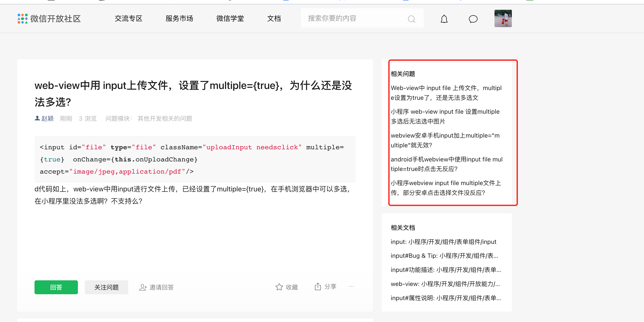Viewport: 644px width, 322px height.
Task: Open user avatar profile menu
Action: tap(503, 18)
